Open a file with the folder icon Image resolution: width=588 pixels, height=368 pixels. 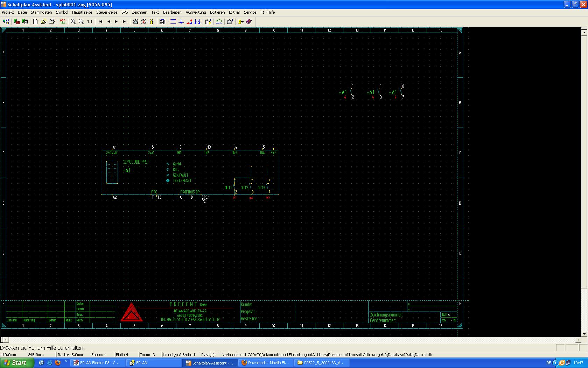43,22
